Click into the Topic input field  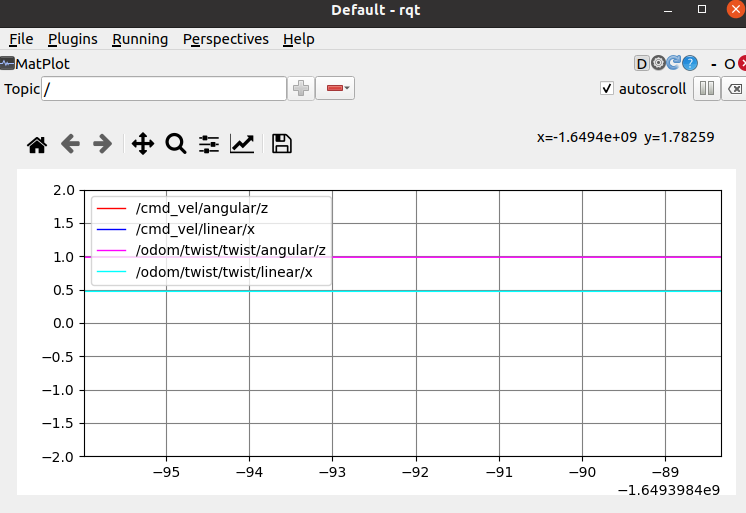164,89
